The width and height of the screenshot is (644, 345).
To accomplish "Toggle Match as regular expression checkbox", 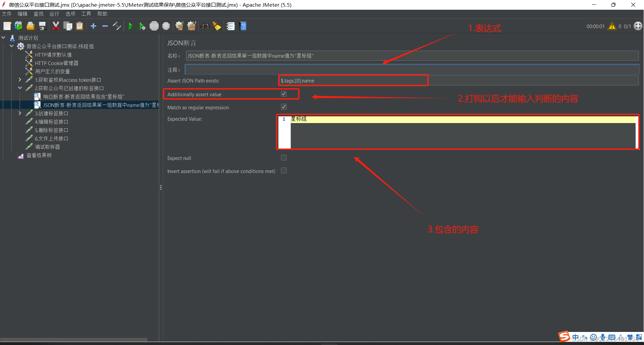I will coord(284,107).
